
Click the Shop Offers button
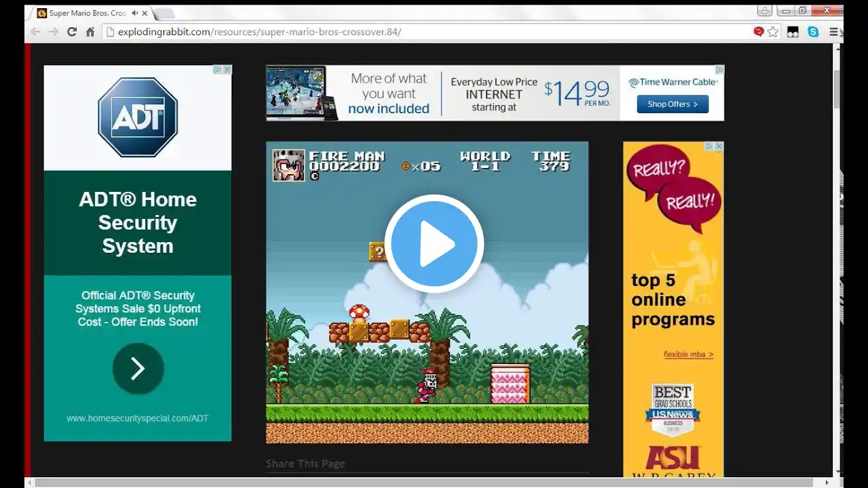tap(673, 104)
